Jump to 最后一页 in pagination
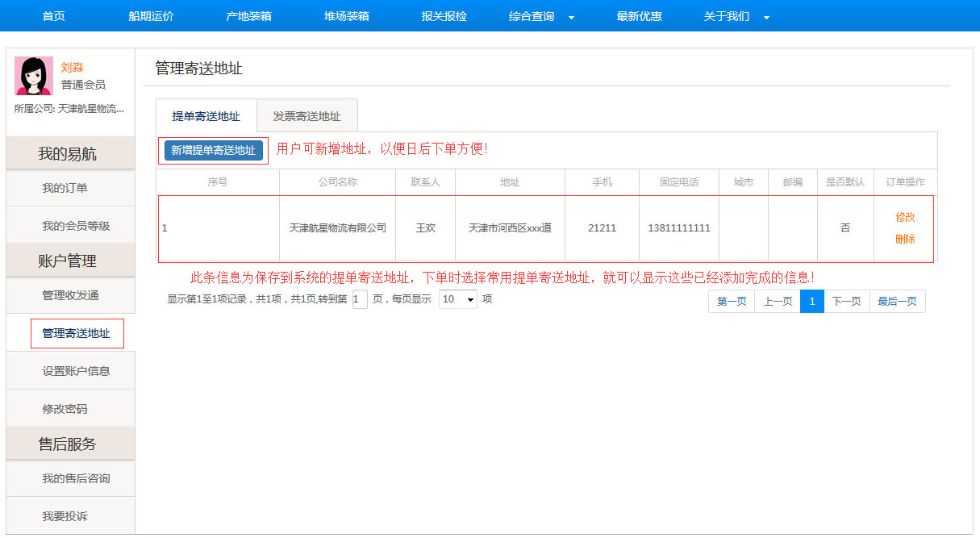The width and height of the screenshot is (980, 538). tap(897, 302)
